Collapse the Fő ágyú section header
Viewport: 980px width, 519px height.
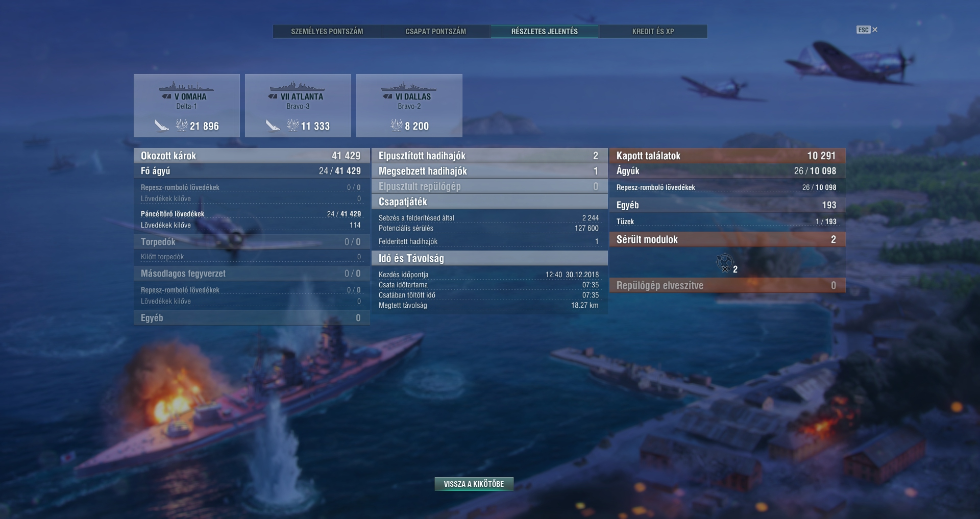[x=252, y=171]
